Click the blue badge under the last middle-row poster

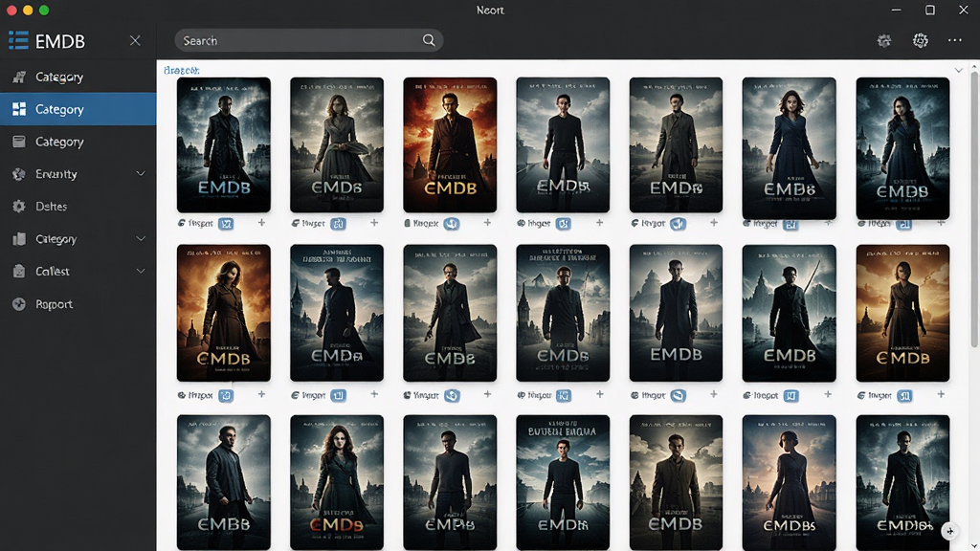[x=903, y=395]
